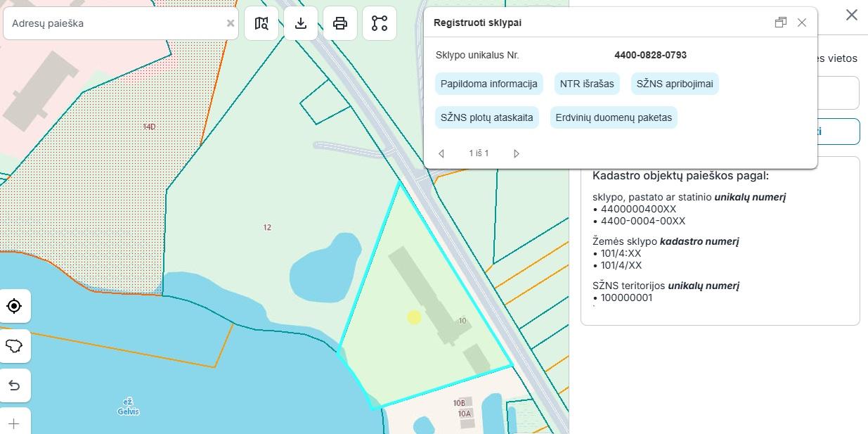Click the parcel number 4400-0828-0793
The width and height of the screenshot is (868, 434).
[650, 55]
